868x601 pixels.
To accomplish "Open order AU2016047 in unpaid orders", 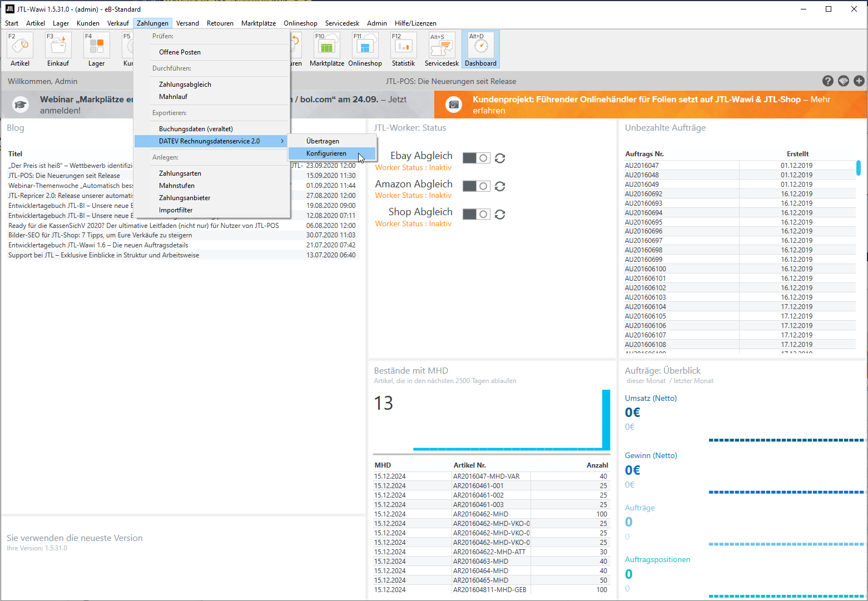I will [642, 166].
